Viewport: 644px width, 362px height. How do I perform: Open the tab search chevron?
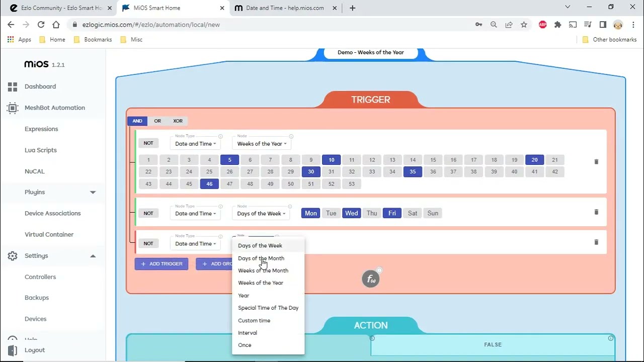[x=568, y=7]
